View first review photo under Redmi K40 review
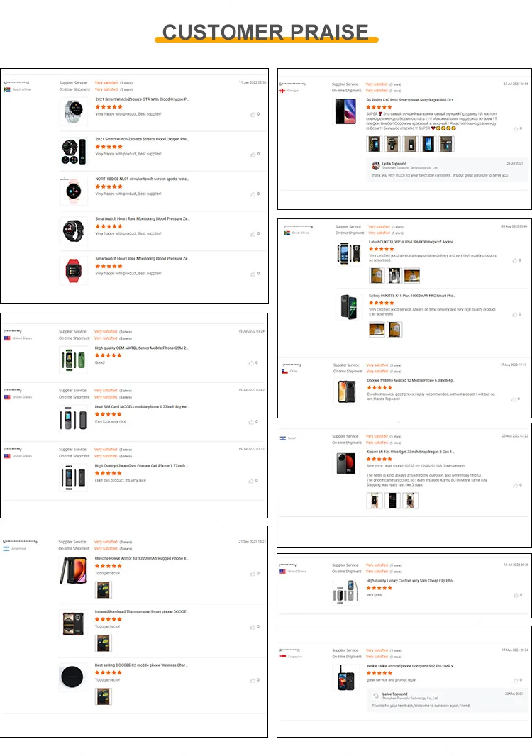The height and width of the screenshot is (756, 532). click(374, 144)
